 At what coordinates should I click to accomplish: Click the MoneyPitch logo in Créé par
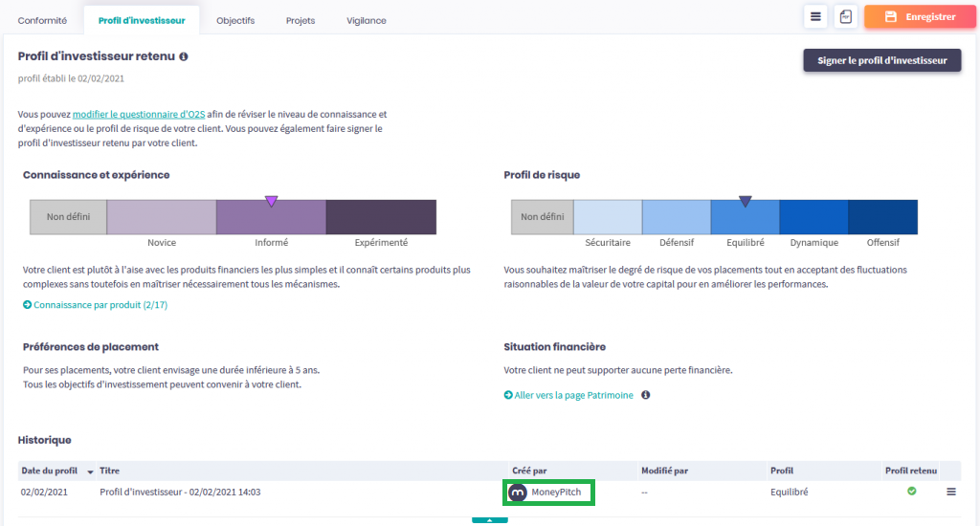pos(518,493)
